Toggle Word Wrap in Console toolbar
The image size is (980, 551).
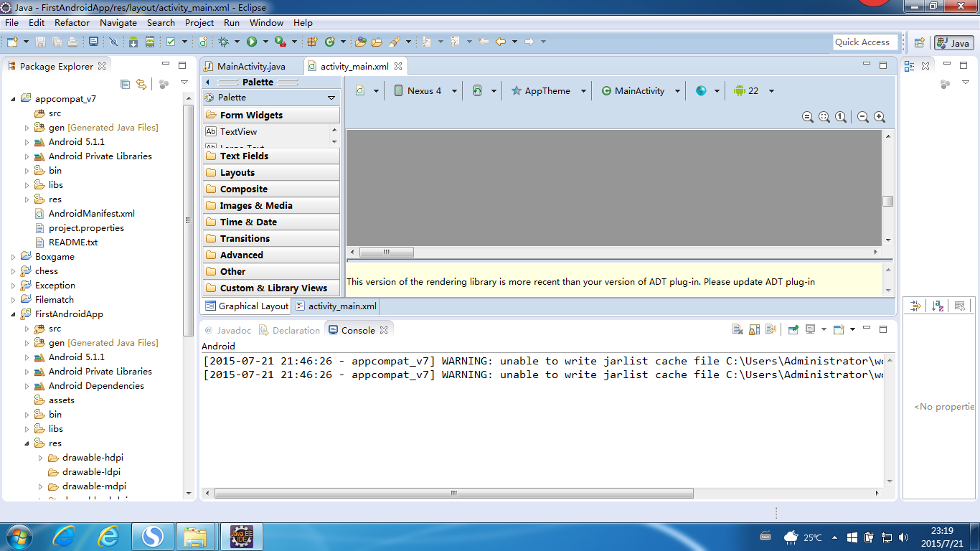(x=771, y=329)
